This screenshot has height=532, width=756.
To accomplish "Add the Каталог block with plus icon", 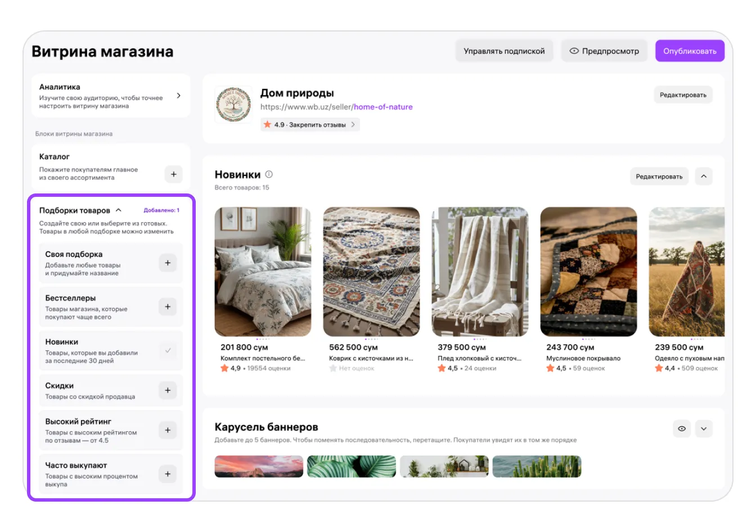I will [173, 174].
